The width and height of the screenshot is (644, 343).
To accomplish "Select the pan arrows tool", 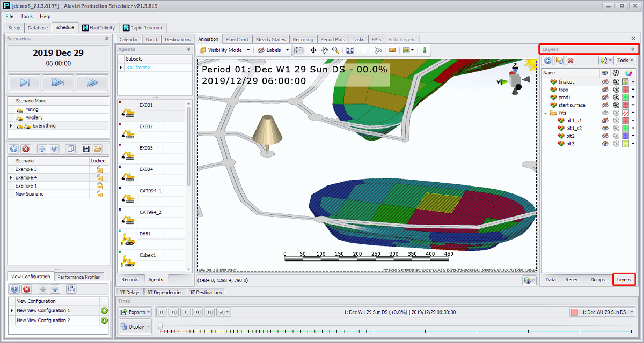I will tap(313, 50).
